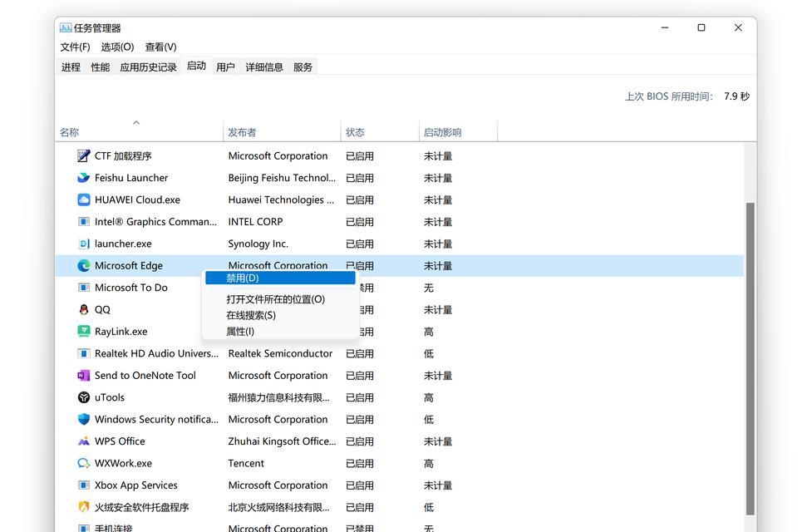
Task: Select the launcher.exe row name
Action: click(x=123, y=244)
